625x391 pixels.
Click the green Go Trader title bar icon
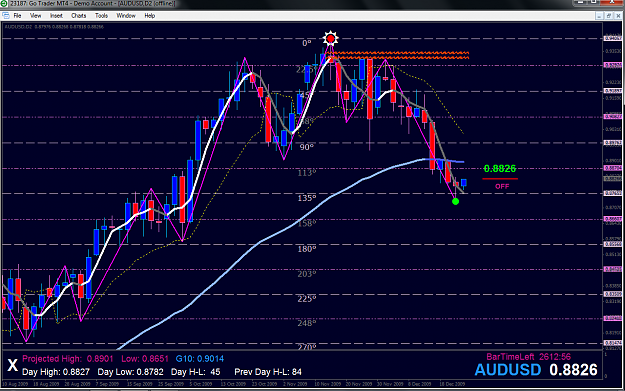point(3,4)
